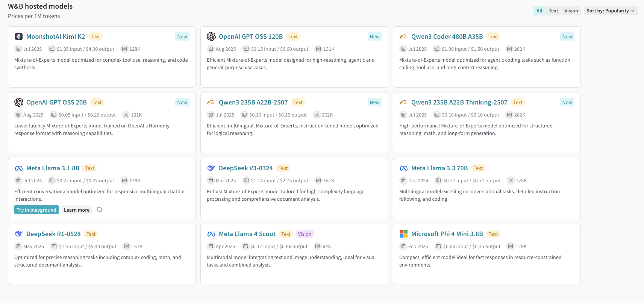Click the DeepSeek logo on DeepSeek V3-0324
Viewport: 644px width, 303px height.
(x=211, y=168)
